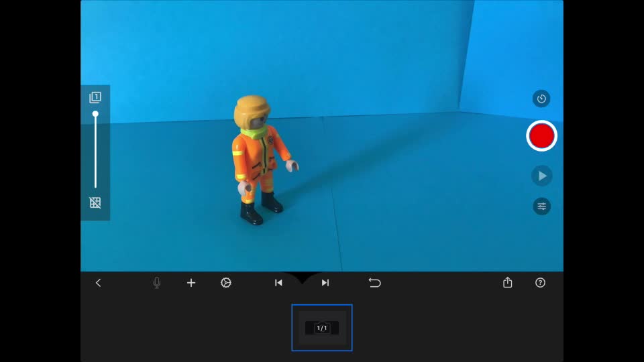Open project settings gear

[x=226, y=283]
